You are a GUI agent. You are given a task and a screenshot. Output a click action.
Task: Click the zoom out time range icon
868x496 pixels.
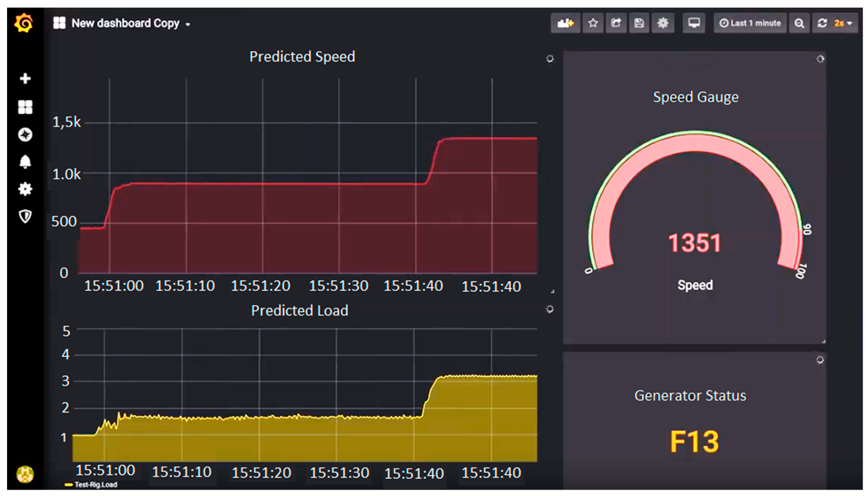[799, 23]
